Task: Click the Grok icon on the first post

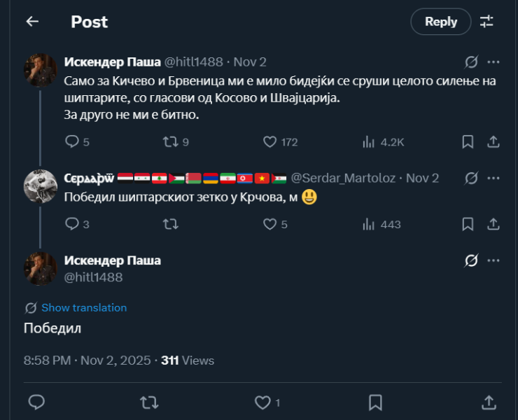Action: click(472, 62)
